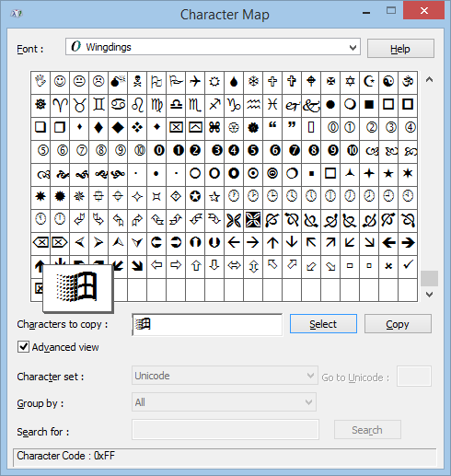This screenshot has width=451, height=476.
Task: Select the airplane glyph
Action: [195, 82]
